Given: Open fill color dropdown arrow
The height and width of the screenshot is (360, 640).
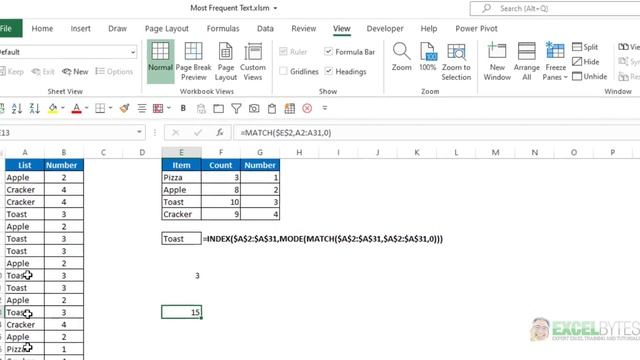Looking at the screenshot, I should point(63,108).
